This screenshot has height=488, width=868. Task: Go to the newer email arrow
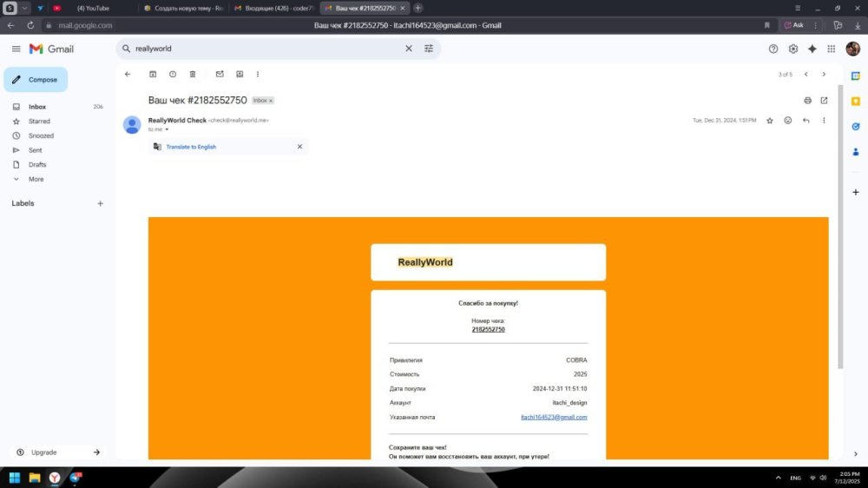point(806,74)
